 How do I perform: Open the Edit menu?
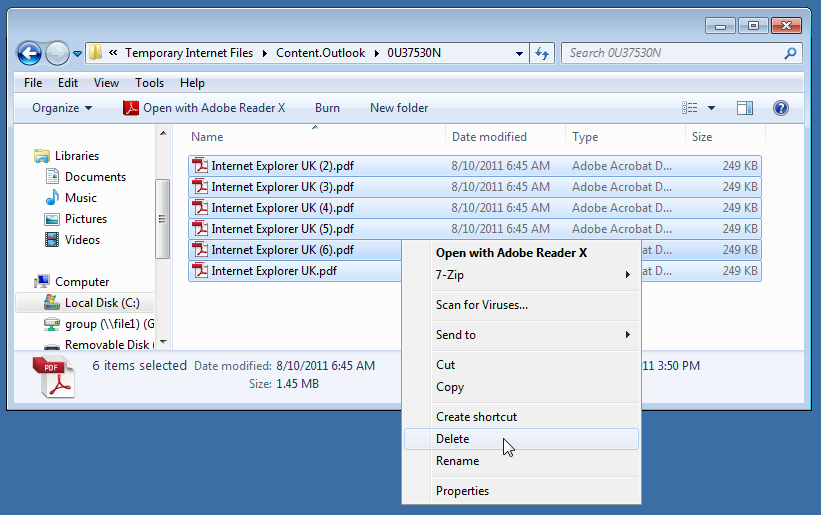pos(68,83)
